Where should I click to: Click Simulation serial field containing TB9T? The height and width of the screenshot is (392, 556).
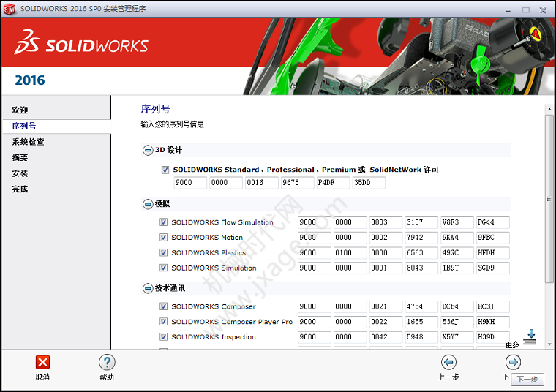[457, 268]
